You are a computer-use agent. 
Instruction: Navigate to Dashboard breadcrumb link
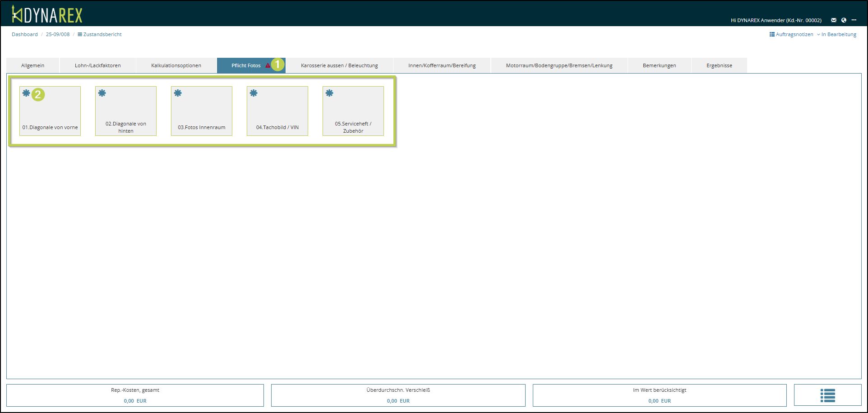coord(25,34)
